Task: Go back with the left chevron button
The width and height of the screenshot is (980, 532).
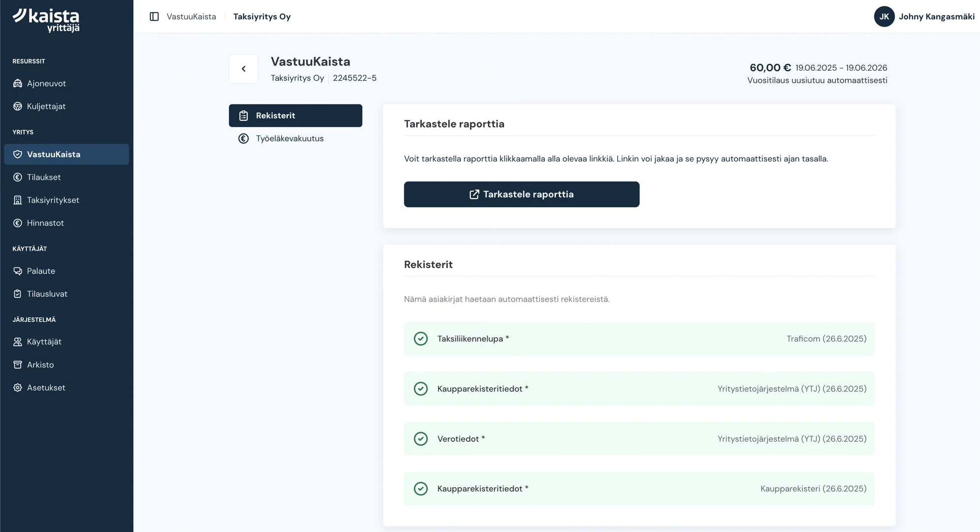Action: pos(243,69)
